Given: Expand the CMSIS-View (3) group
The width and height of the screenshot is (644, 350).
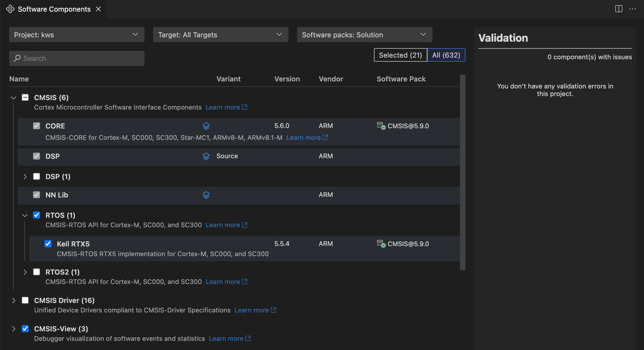Looking at the screenshot, I should tap(14, 329).
